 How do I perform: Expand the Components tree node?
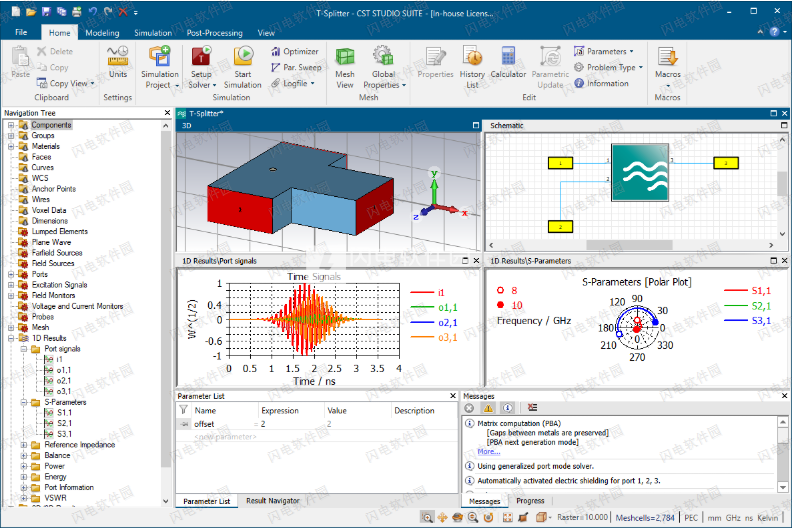click(11, 125)
